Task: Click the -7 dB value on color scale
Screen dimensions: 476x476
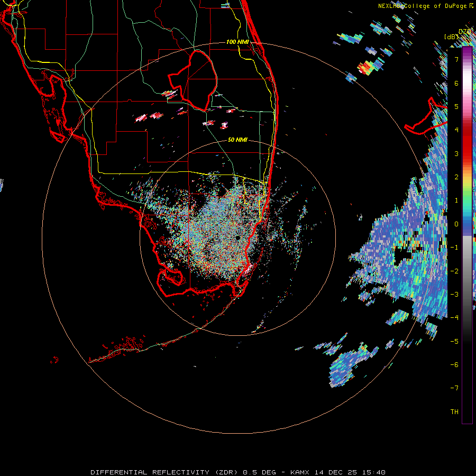Action: click(454, 388)
